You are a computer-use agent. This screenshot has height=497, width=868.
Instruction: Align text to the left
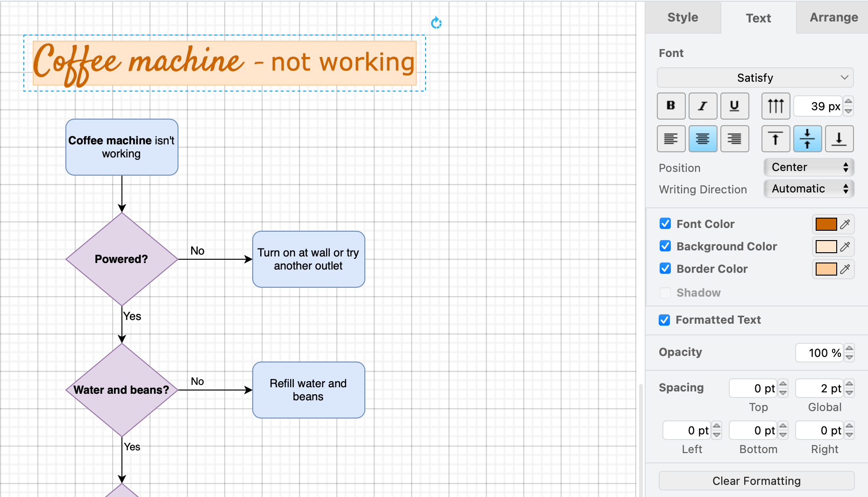click(671, 139)
